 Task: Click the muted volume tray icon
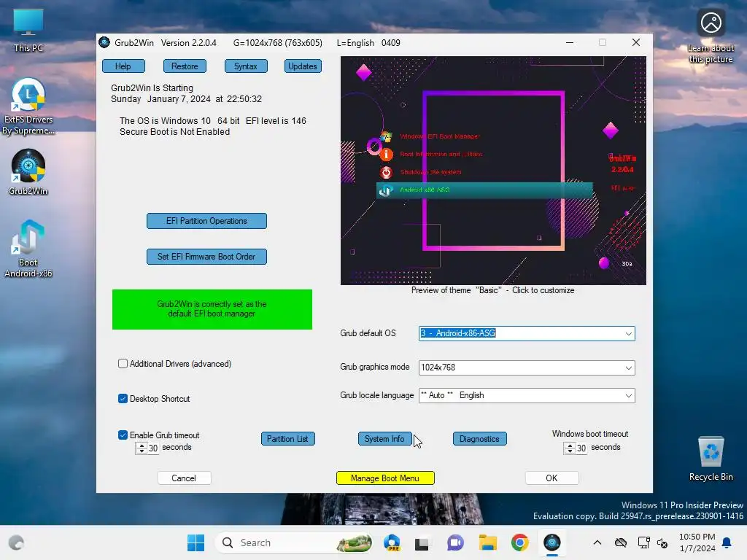click(x=662, y=542)
